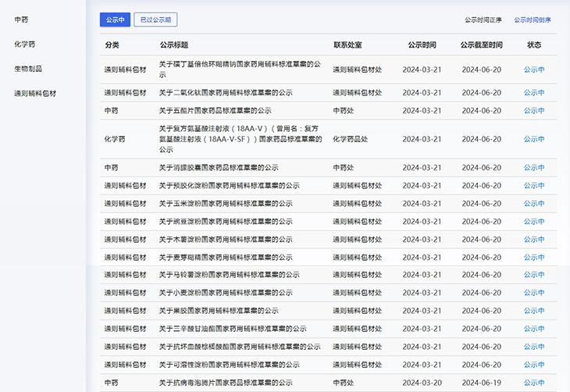
Task: Open the 玉米淀粉 excipient notice
Action: (x=226, y=203)
